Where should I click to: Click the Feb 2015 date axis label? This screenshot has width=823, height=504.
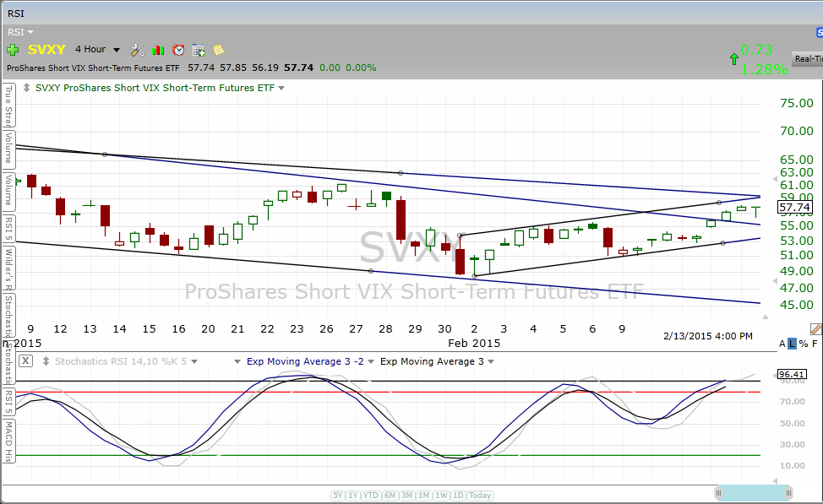474,343
